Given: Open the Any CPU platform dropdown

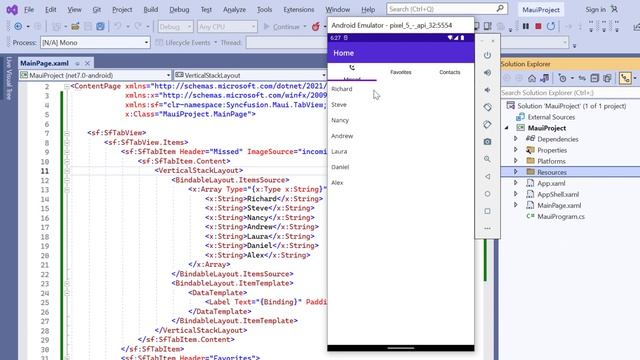Looking at the screenshot, I should tap(227, 27).
